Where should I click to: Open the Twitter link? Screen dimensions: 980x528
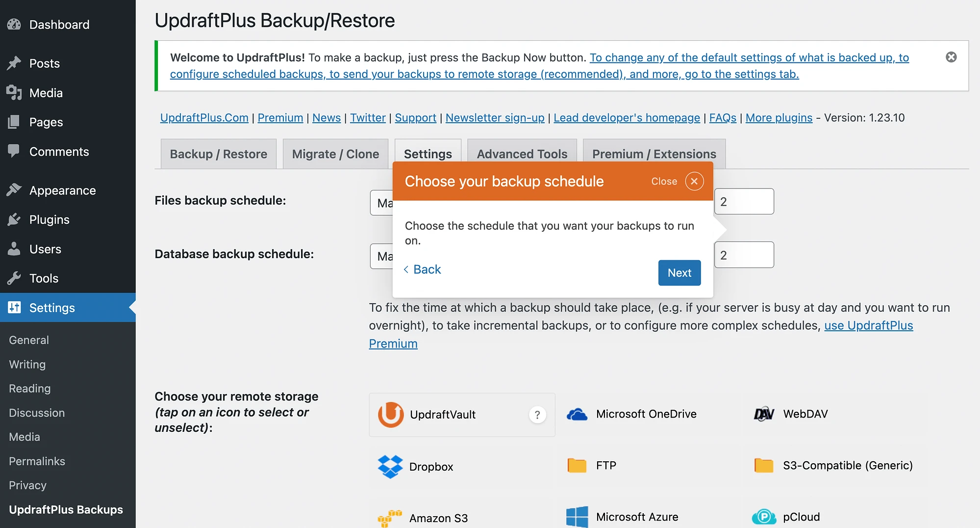368,118
